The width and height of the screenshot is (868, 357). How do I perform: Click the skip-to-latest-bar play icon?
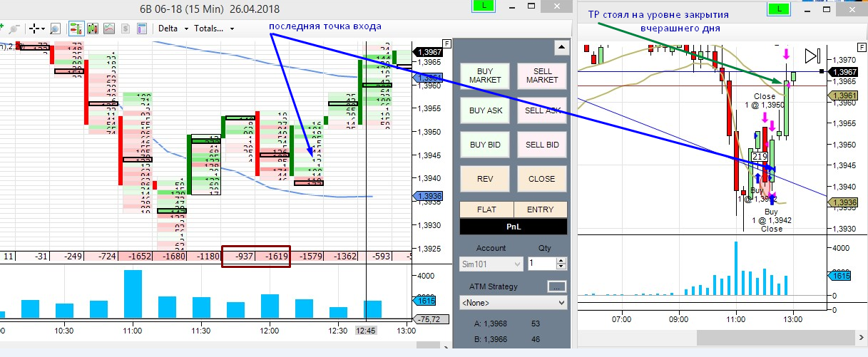(814, 56)
